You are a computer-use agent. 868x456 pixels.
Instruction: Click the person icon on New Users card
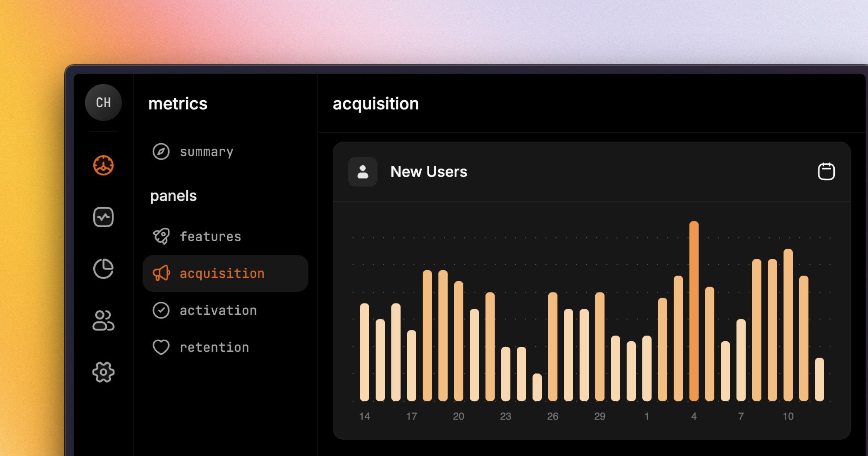tap(362, 172)
